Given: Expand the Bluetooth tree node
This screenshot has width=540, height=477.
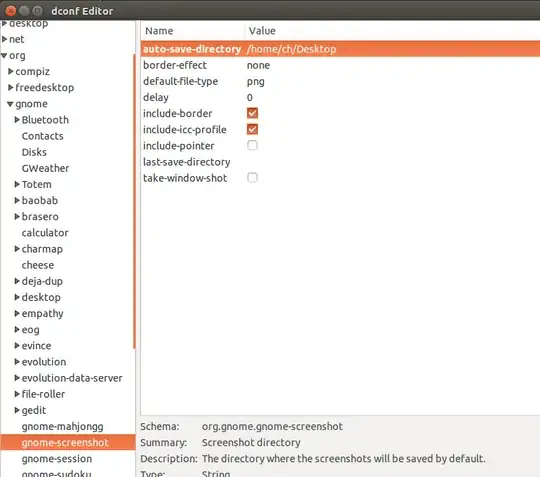Looking at the screenshot, I should tap(17, 120).
